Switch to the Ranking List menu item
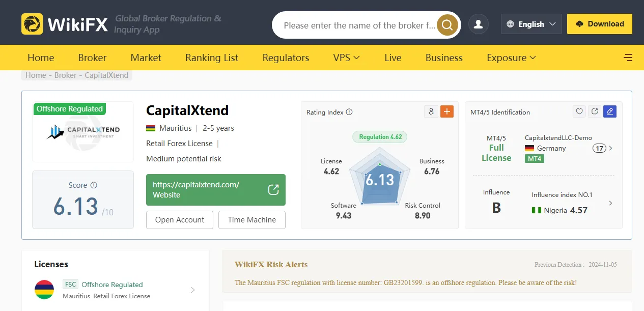This screenshot has height=311, width=644. click(x=211, y=58)
